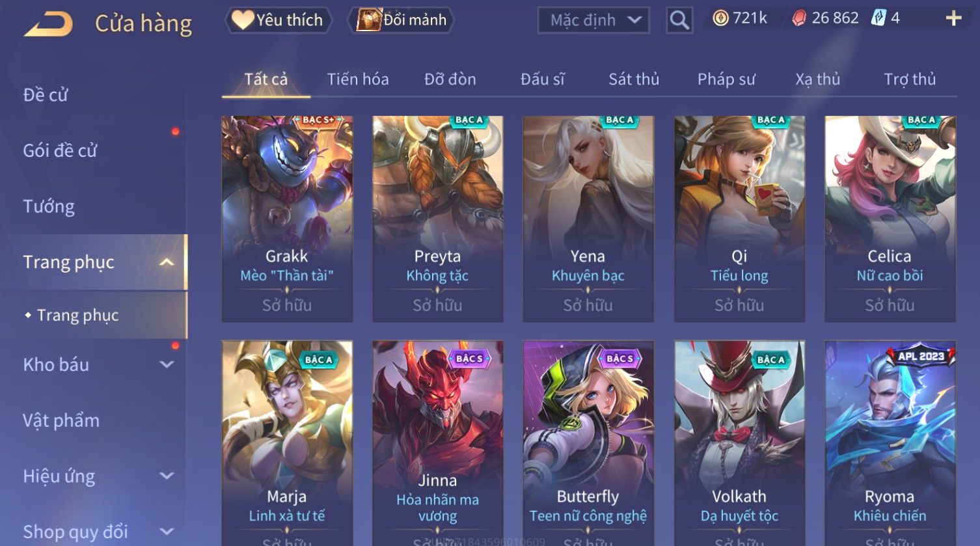Expand the Hiệu ứng sidebar section
This screenshot has width=980, height=546.
tap(167, 476)
